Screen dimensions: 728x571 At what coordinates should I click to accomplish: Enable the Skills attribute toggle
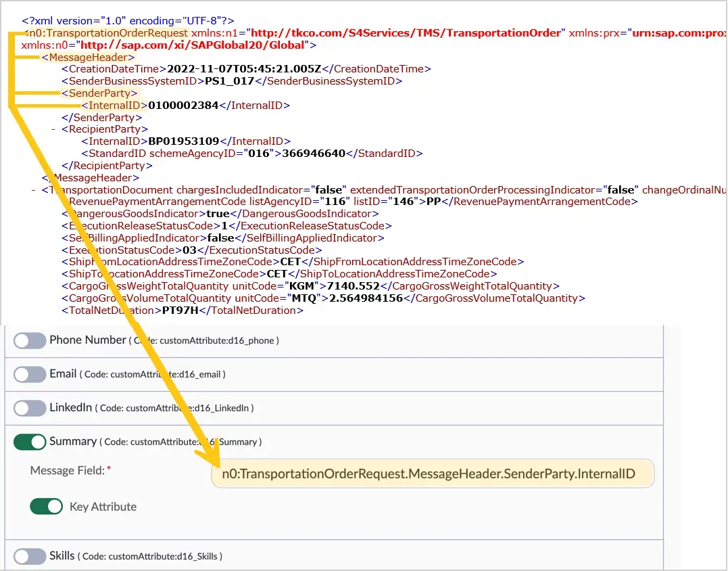(x=30, y=556)
